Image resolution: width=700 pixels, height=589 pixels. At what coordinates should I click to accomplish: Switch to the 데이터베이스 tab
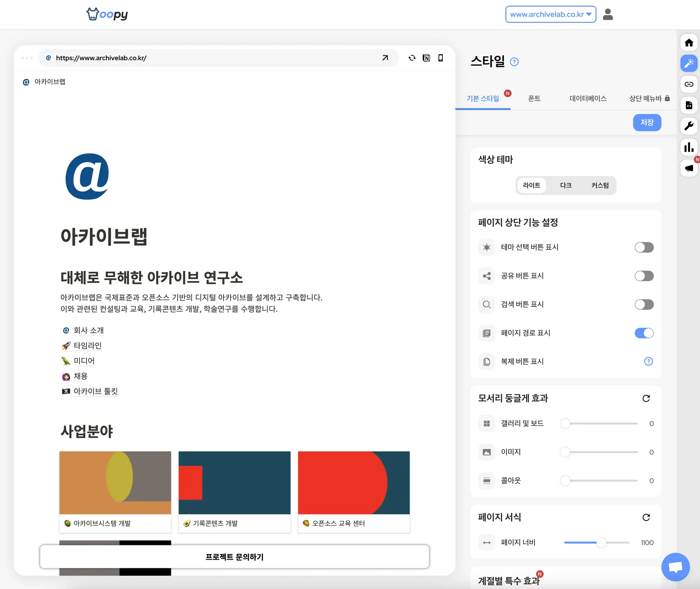pyautogui.click(x=588, y=99)
